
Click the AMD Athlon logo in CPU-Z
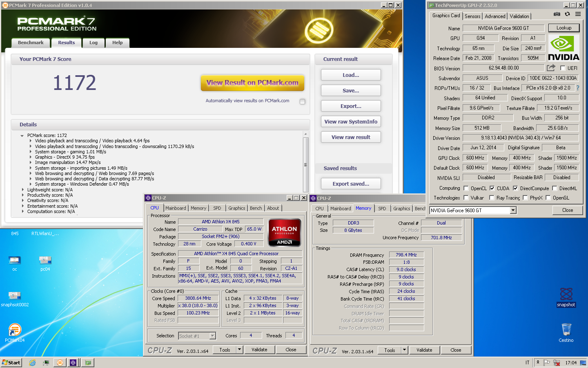[284, 232]
